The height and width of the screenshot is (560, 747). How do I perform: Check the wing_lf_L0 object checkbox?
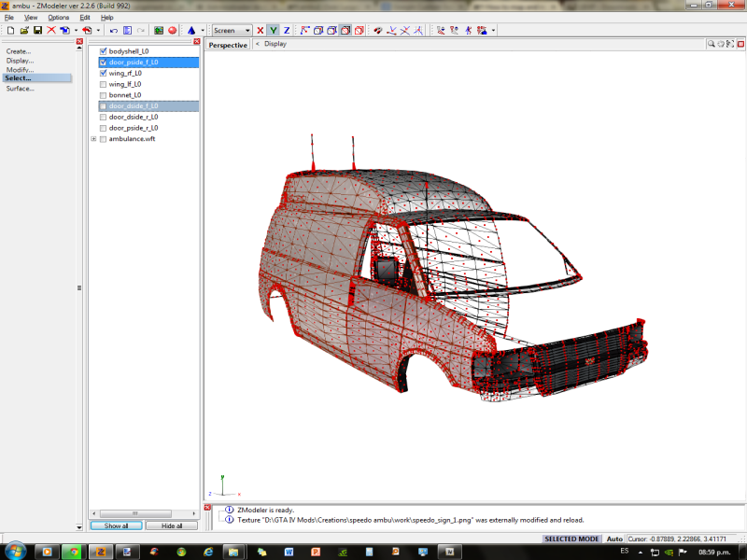[x=103, y=84]
